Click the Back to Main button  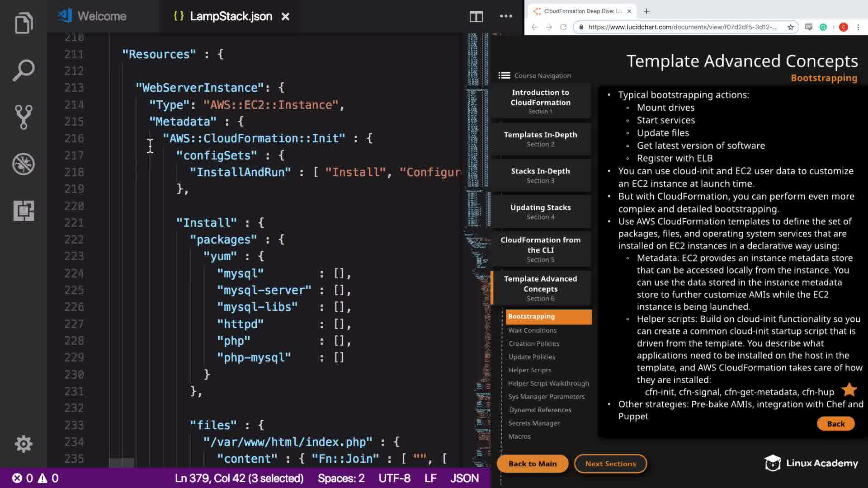(532, 464)
